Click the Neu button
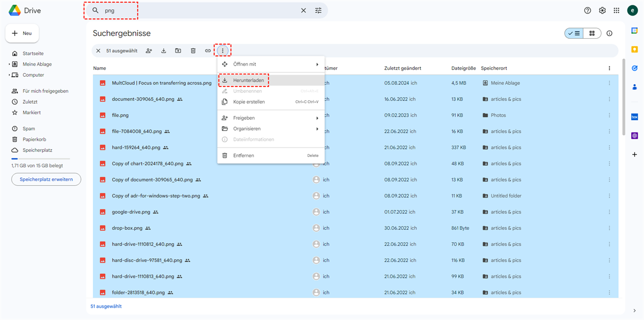This screenshot has height=320, width=644. point(22,33)
